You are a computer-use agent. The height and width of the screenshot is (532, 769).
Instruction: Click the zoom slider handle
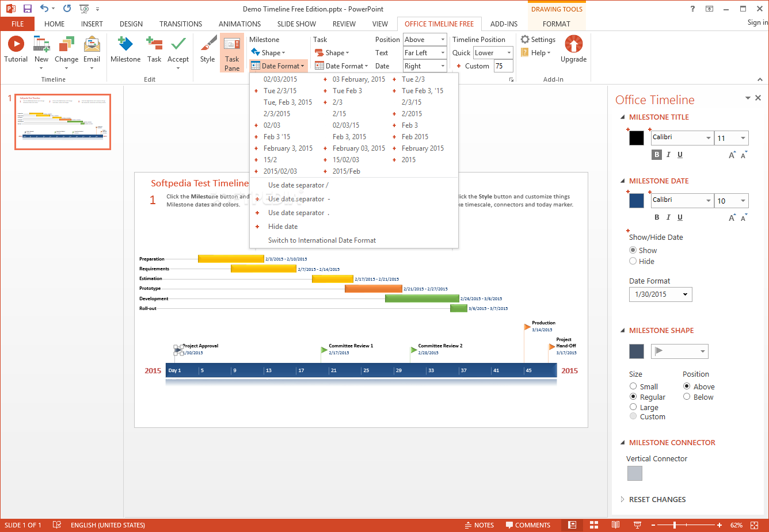(x=675, y=525)
